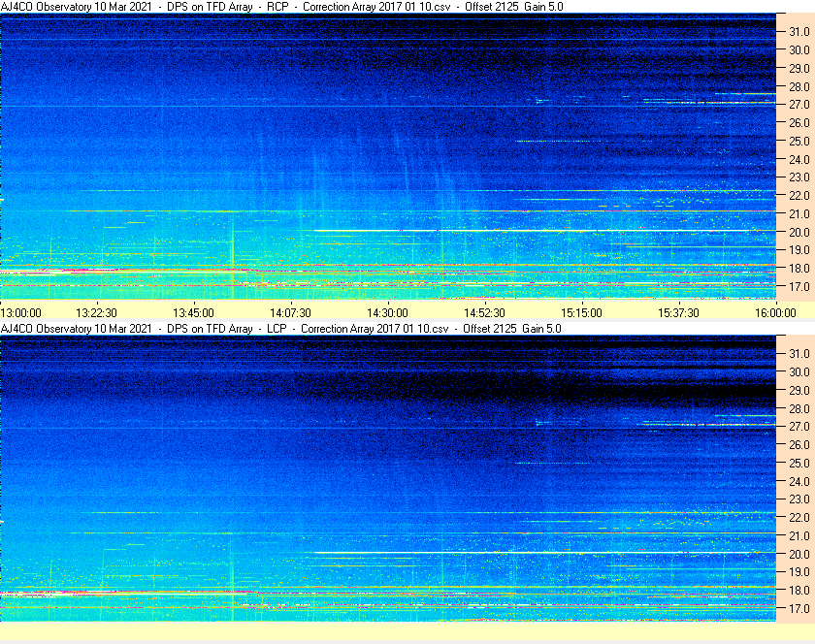Select the 20.0 frequency tick on RCP plot
This screenshot has width=815, height=644.
click(799, 233)
